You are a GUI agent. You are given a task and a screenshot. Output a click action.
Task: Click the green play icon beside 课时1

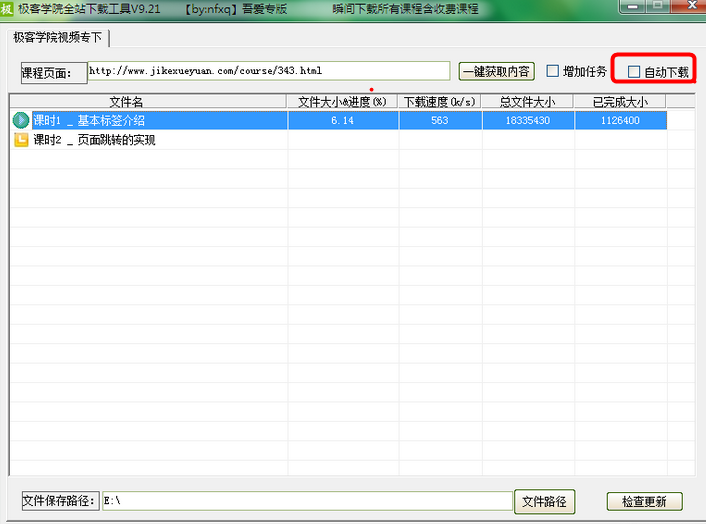point(21,120)
